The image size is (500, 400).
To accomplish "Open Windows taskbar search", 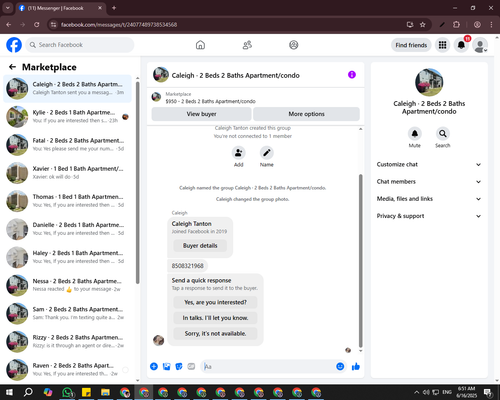I will [28, 392].
